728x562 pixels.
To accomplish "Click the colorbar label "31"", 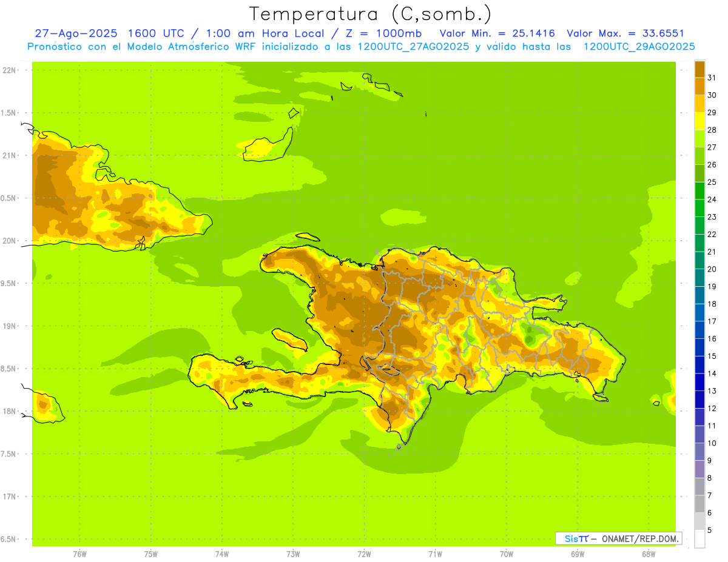I will (x=712, y=78).
